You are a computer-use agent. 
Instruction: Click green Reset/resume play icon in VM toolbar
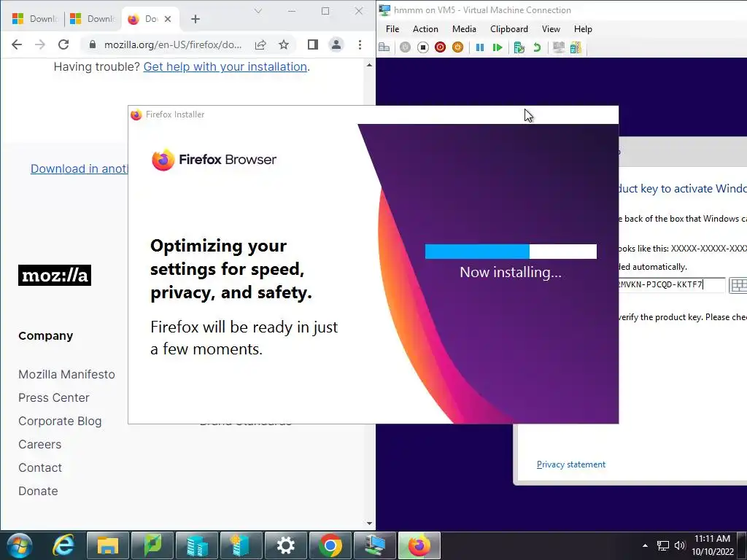pyautogui.click(x=498, y=47)
